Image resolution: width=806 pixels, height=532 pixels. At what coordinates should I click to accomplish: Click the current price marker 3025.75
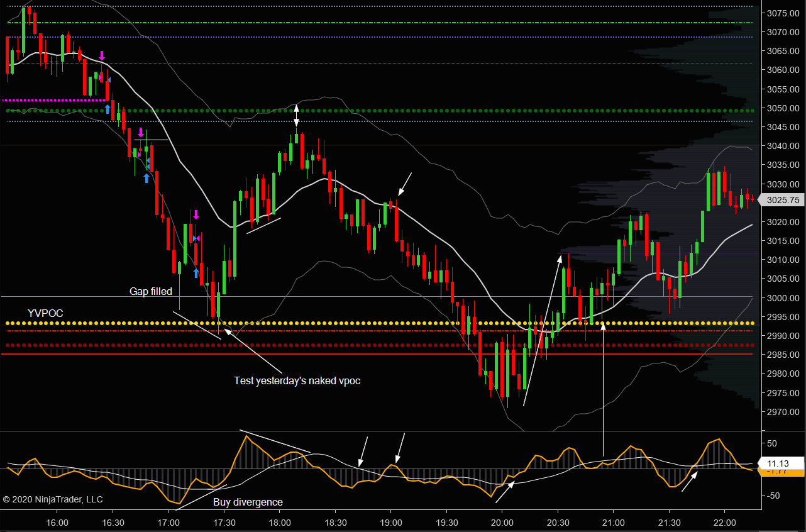coord(783,200)
